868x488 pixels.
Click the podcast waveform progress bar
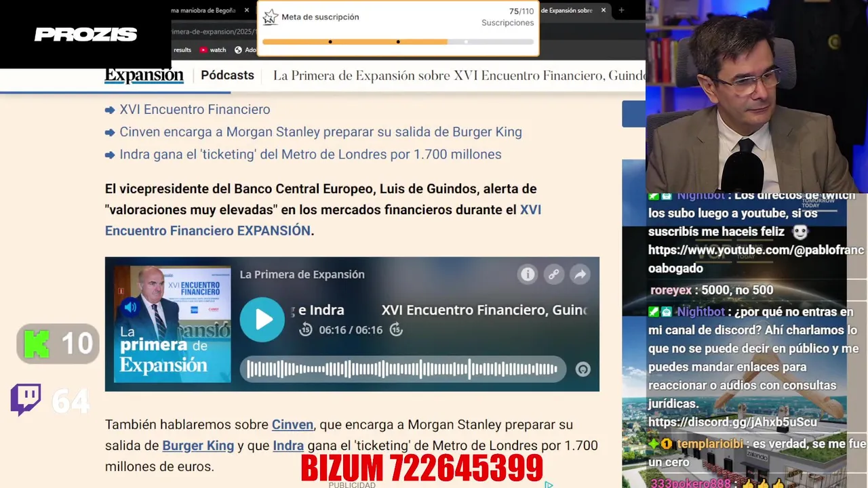click(403, 369)
